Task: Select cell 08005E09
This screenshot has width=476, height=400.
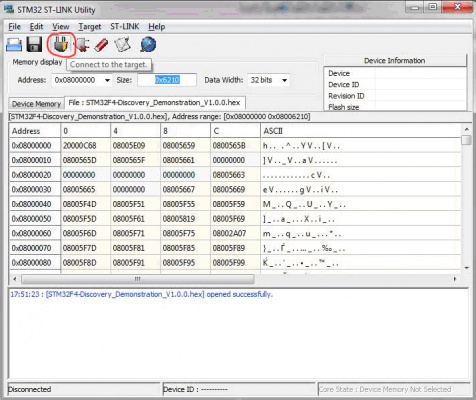Action: [135, 146]
